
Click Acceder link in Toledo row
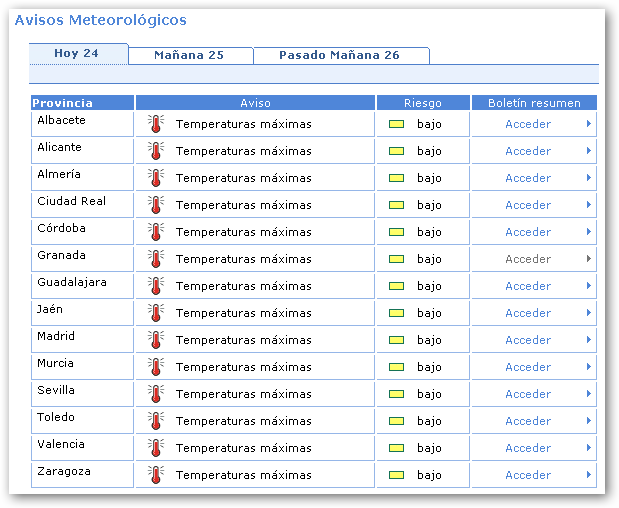pyautogui.click(x=528, y=421)
